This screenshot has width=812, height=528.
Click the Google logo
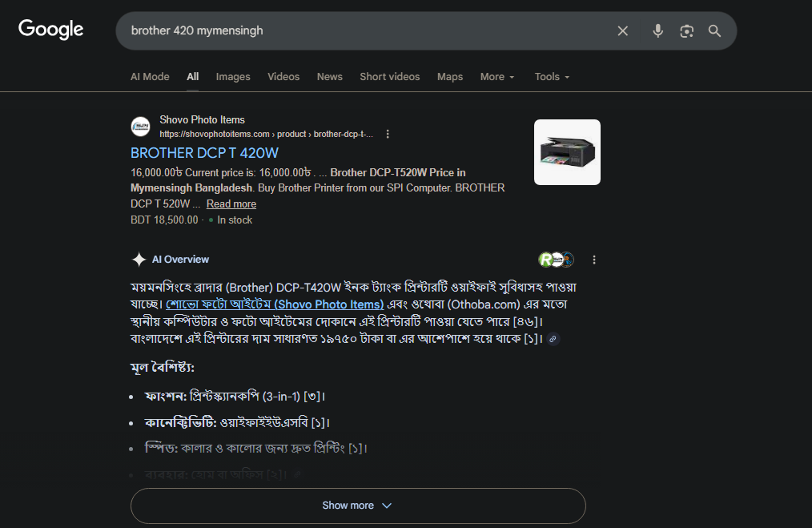51,30
